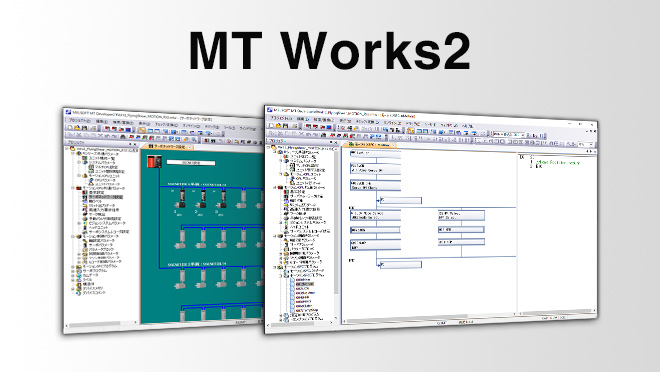Click New Project icon in servo network window
The height and width of the screenshot is (372, 660).
point(70,127)
